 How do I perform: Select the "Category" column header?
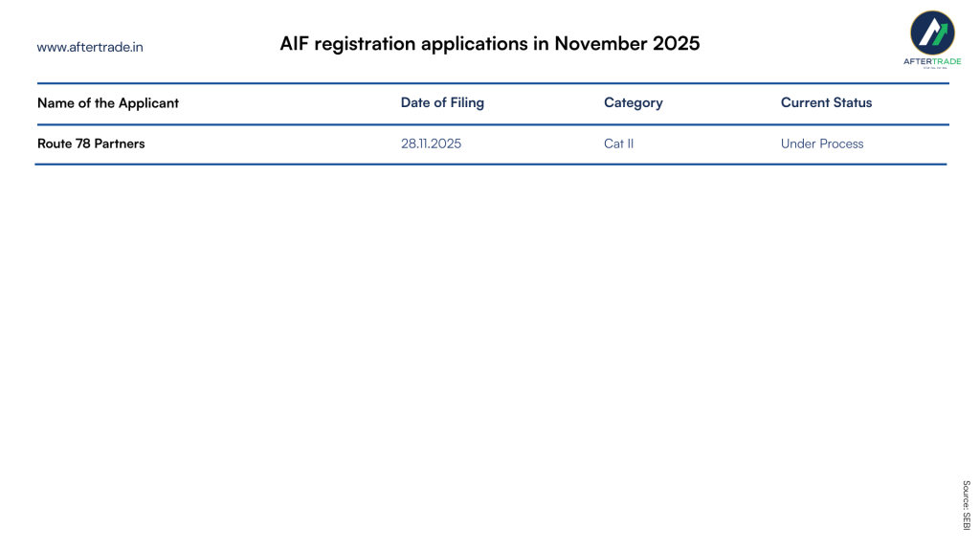(633, 103)
